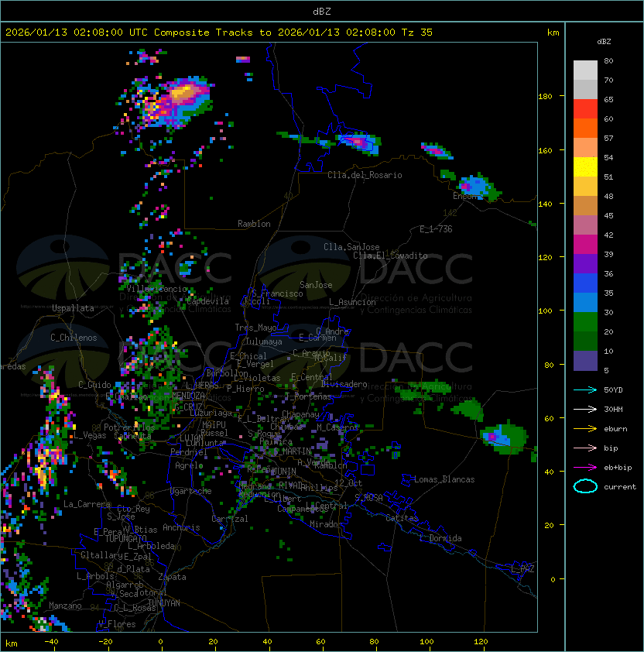
Task: Click the '180' km tick on right axis
Action: [545, 97]
